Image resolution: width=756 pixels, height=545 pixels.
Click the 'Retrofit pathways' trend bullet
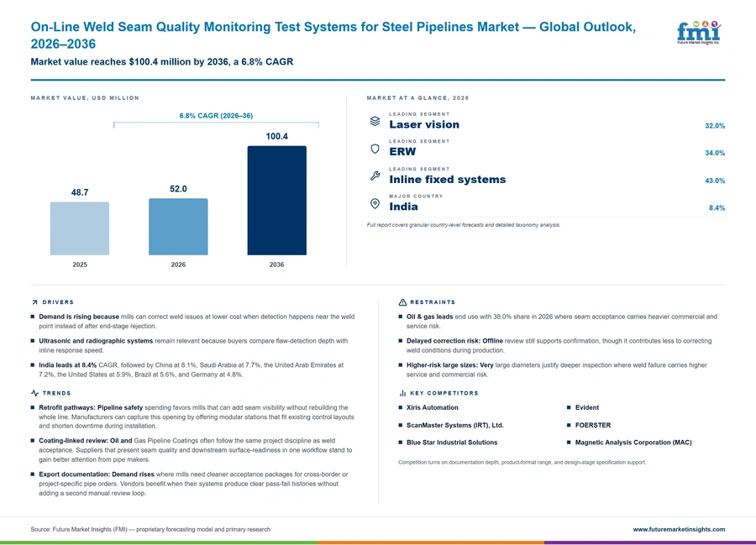point(197,417)
